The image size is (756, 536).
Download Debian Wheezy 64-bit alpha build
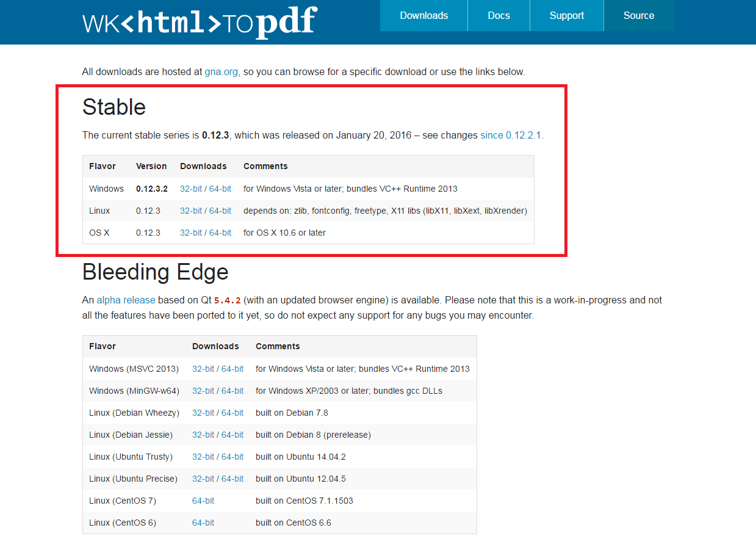[x=232, y=413]
